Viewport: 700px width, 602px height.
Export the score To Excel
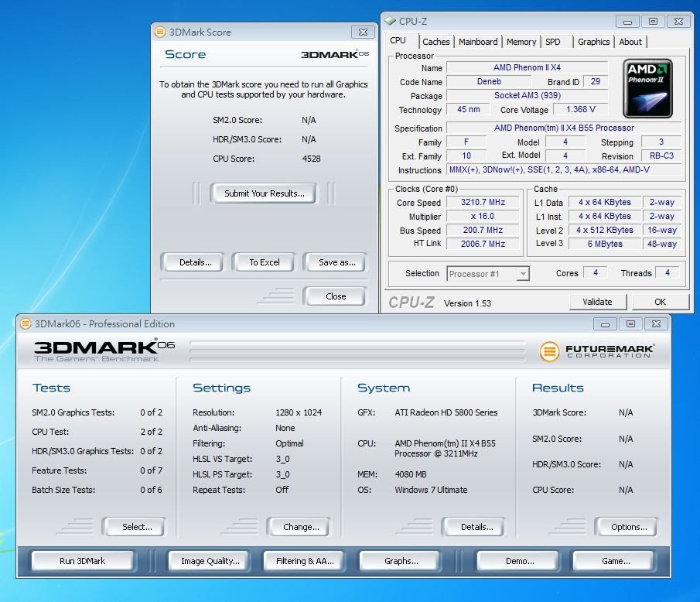point(264,262)
